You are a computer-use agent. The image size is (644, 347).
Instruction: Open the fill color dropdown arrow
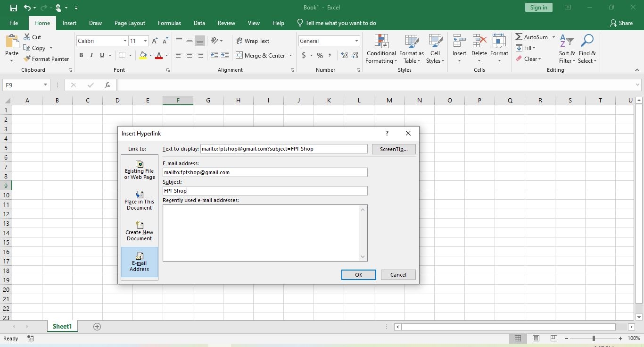pyautogui.click(x=150, y=55)
